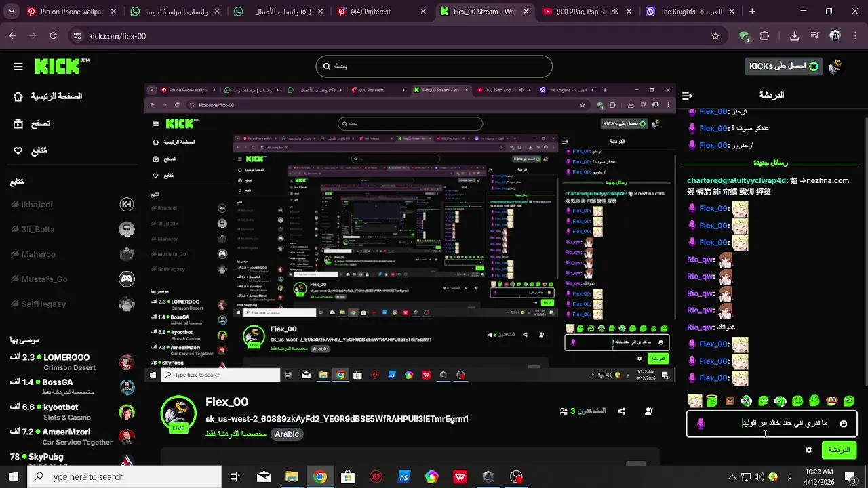Click the Get KICKs button

pyautogui.click(x=784, y=66)
